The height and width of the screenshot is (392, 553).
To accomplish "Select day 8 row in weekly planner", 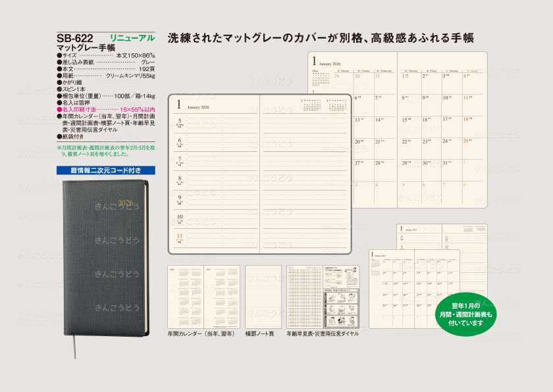I will point(217,180).
